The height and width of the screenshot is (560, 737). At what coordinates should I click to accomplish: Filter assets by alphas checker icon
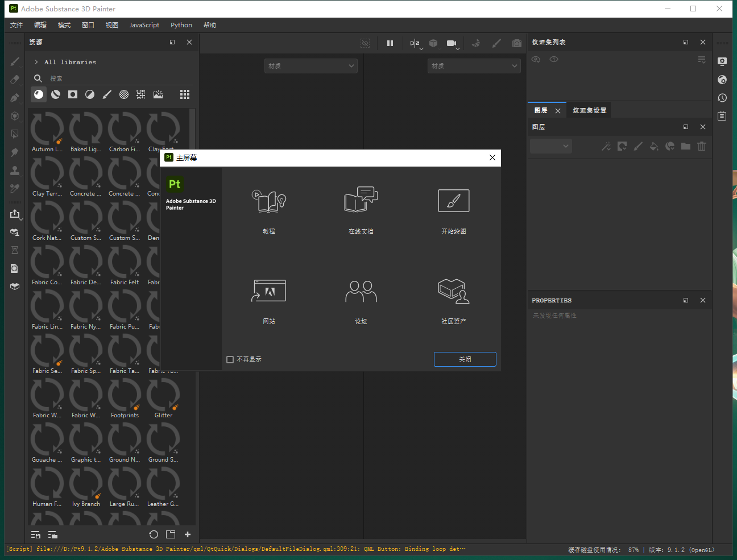tap(124, 94)
